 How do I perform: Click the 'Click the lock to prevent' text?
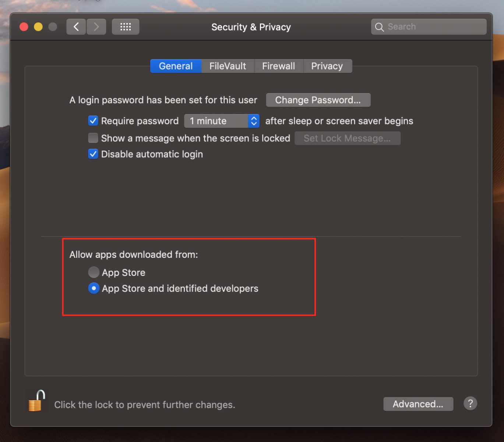(x=145, y=405)
